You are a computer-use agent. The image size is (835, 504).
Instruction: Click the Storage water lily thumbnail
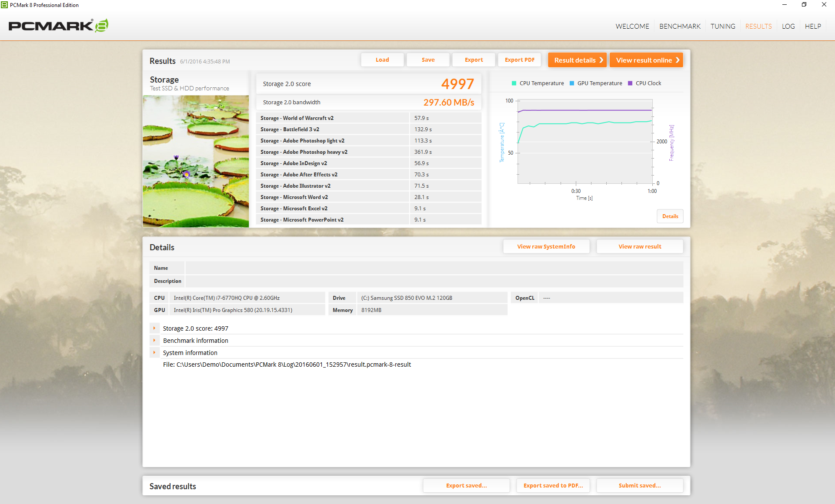click(196, 161)
